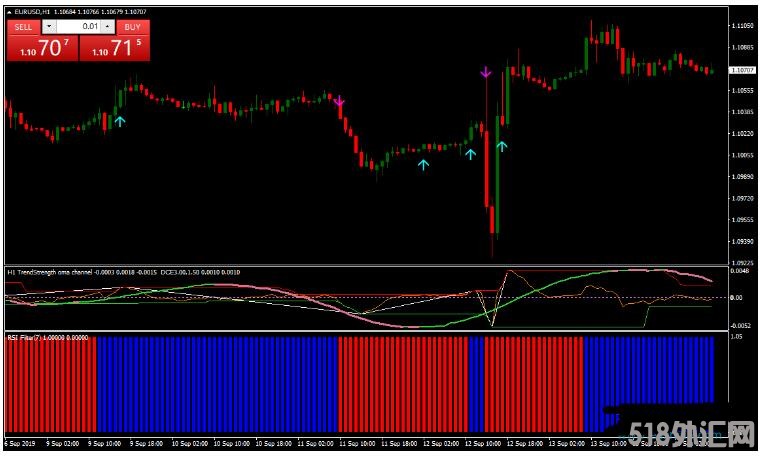Click the 1.11050 price scale label
762x458 pixels.
click(743, 26)
